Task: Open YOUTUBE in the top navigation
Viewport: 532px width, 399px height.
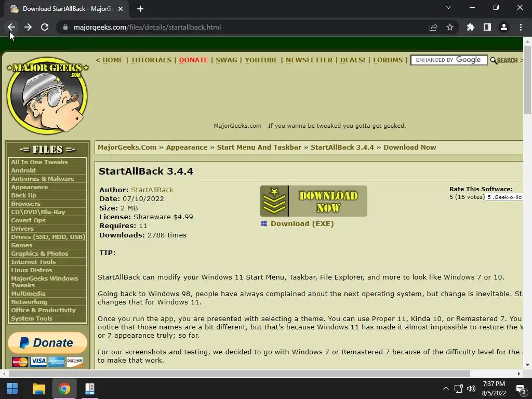Action: [x=261, y=60]
